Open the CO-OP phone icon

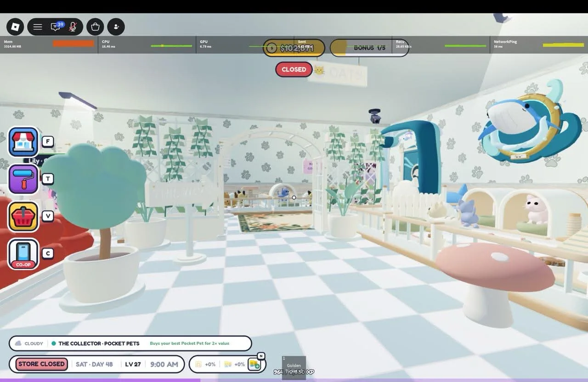23,254
